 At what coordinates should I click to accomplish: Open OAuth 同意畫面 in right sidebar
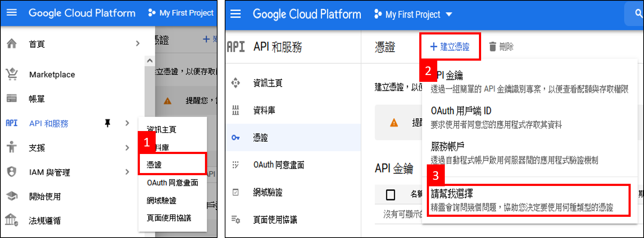click(x=279, y=165)
